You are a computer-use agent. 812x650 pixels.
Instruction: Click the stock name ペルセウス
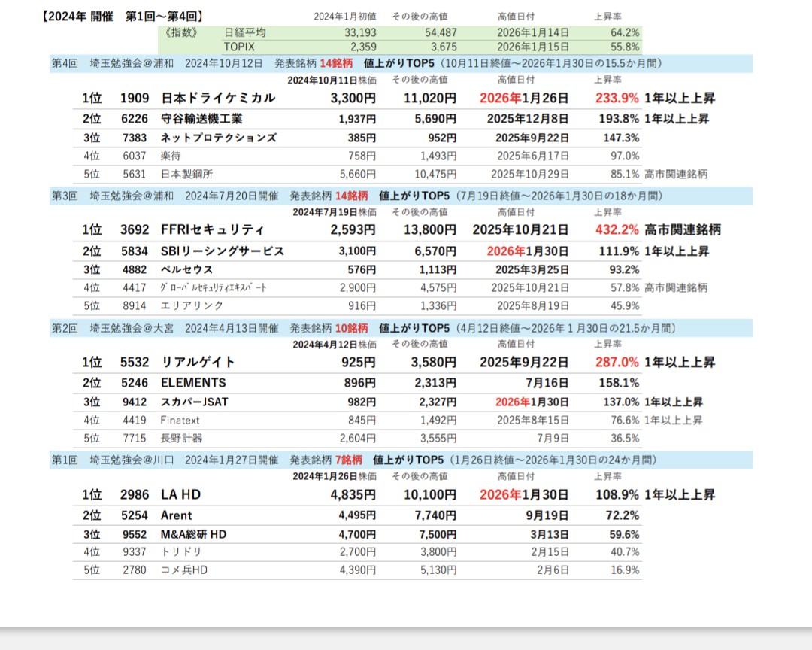point(187,269)
